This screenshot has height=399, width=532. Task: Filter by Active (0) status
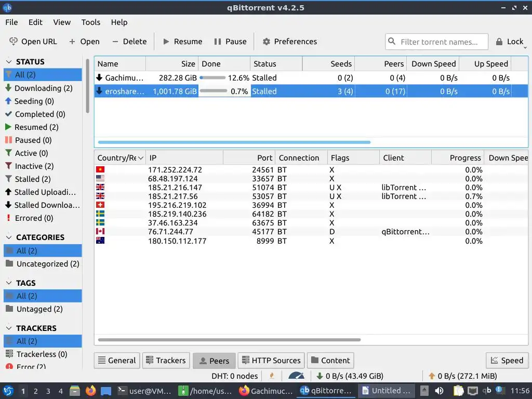click(x=43, y=153)
